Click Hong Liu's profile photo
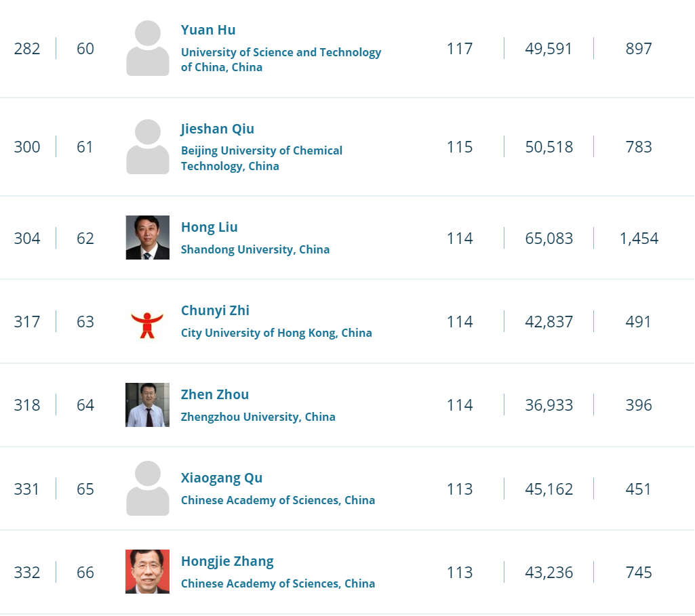Viewport: 695px width, 616px height. pyautogui.click(x=148, y=238)
